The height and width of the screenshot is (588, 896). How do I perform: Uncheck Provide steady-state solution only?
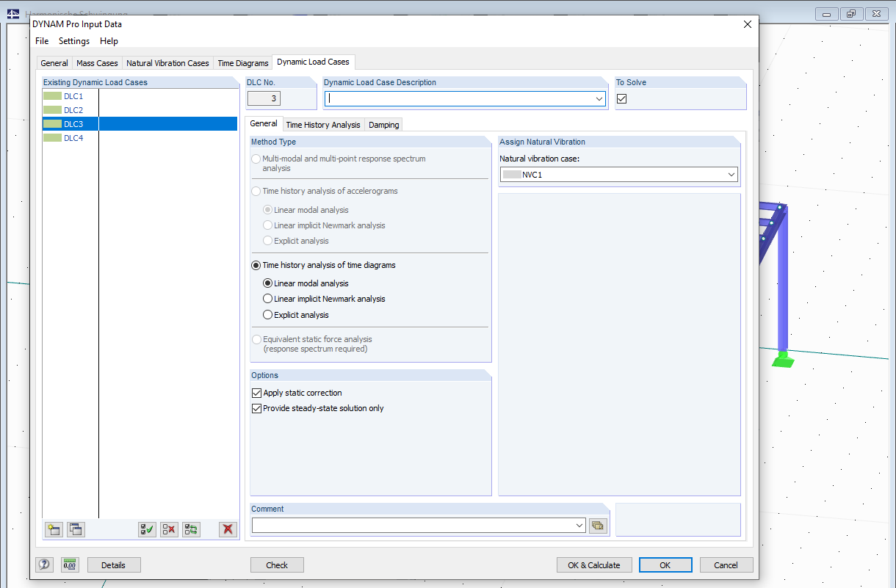tap(256, 408)
